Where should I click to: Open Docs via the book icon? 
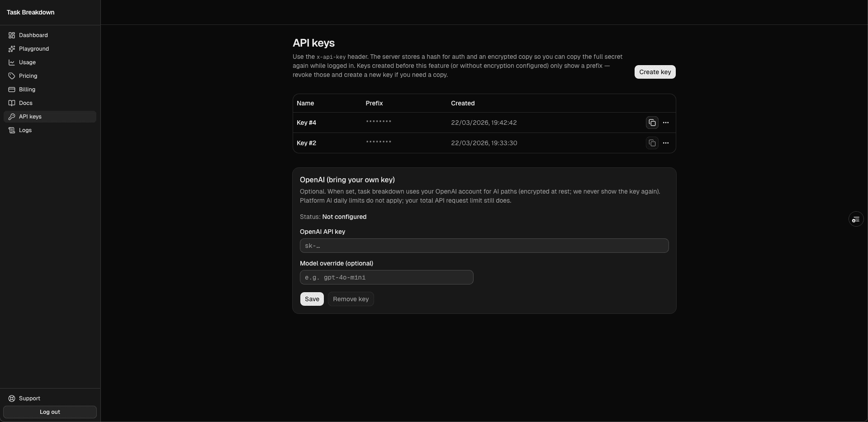[x=11, y=103]
